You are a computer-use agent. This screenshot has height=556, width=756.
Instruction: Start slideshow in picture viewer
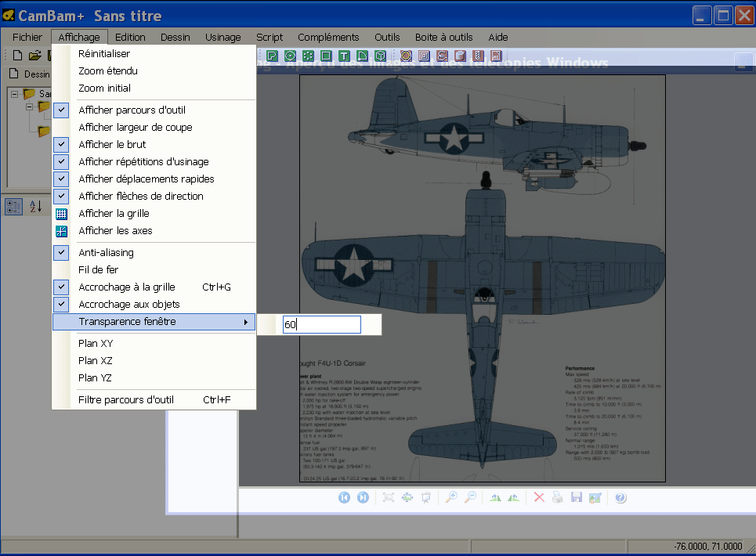point(426,498)
